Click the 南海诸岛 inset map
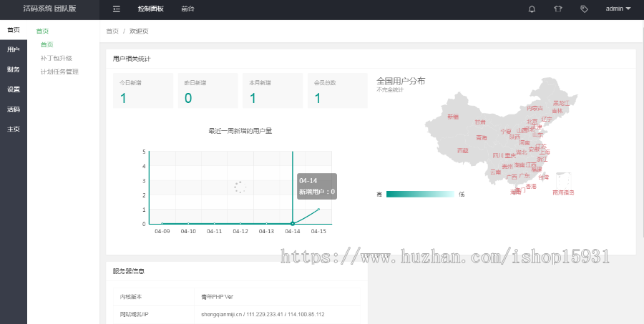 click(x=564, y=181)
